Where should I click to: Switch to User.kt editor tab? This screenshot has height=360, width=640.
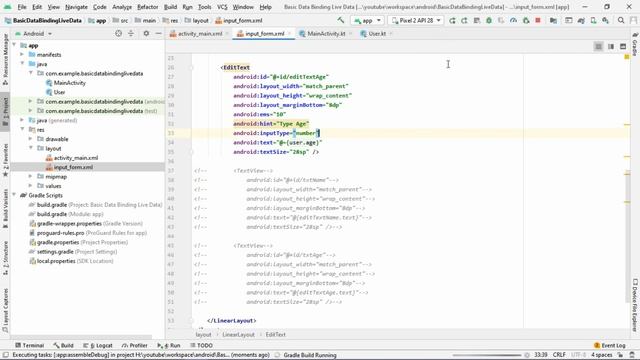pyautogui.click(x=377, y=33)
